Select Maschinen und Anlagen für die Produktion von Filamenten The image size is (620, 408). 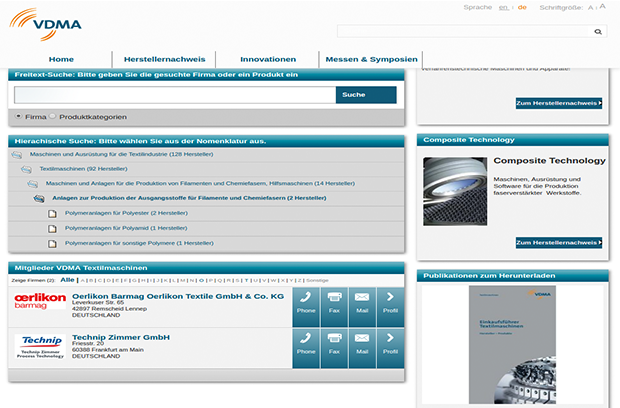[x=200, y=183]
